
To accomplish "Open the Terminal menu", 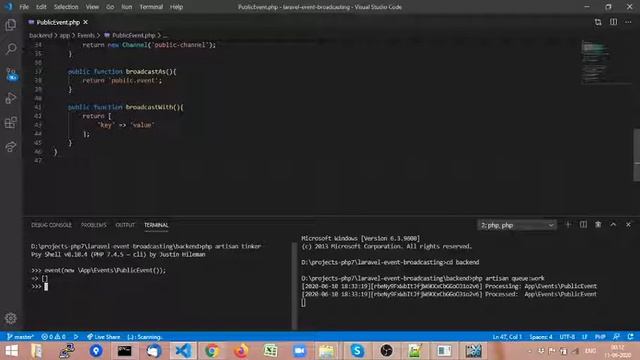I will pyautogui.click(x=151, y=7).
